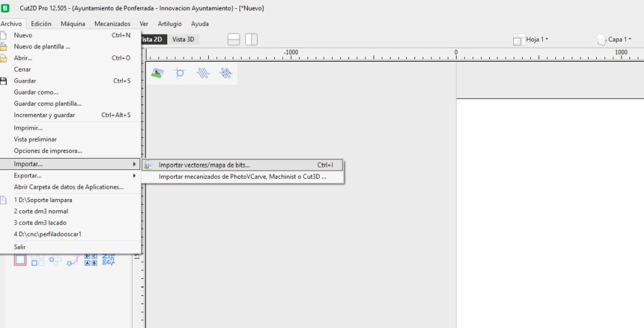Select Guardar como... entry
644x328 pixels.
70,92
